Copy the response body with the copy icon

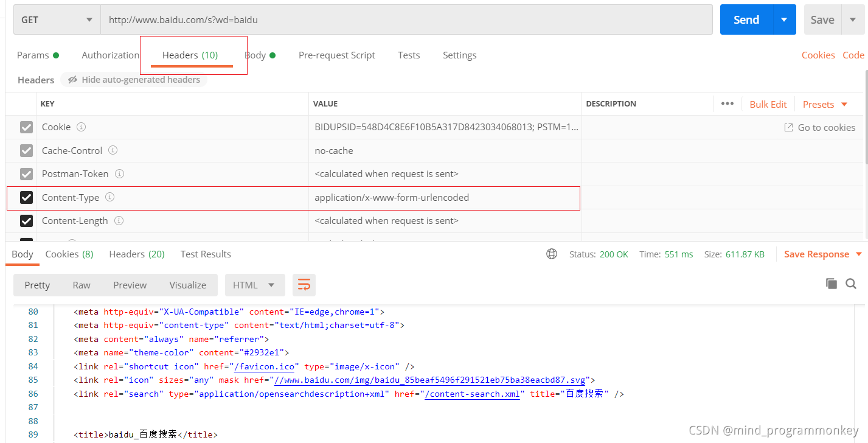coord(832,284)
